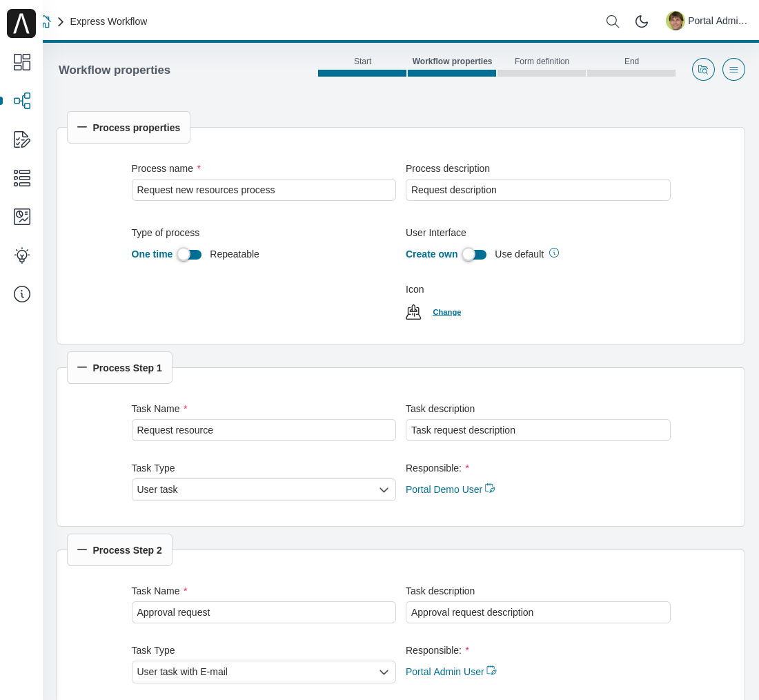The image size is (759, 700).
Task: Click the folder search icon near Workflow properties
Action: coord(703,69)
